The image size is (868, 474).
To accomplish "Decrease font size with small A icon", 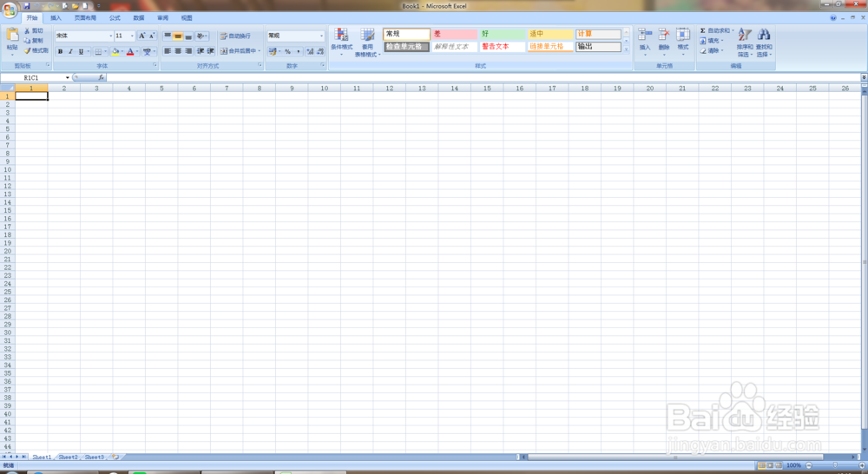I will pos(152,36).
